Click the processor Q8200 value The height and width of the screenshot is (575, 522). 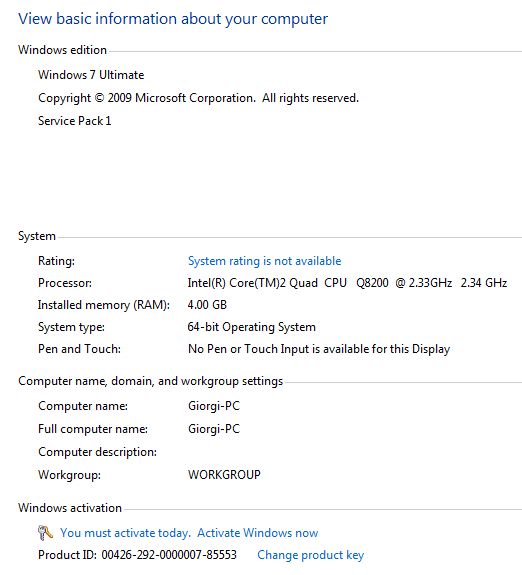coord(347,283)
